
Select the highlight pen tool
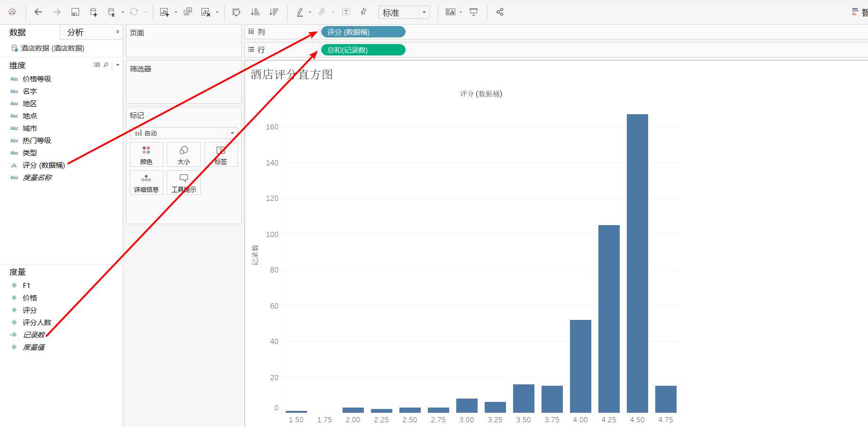pyautogui.click(x=300, y=12)
